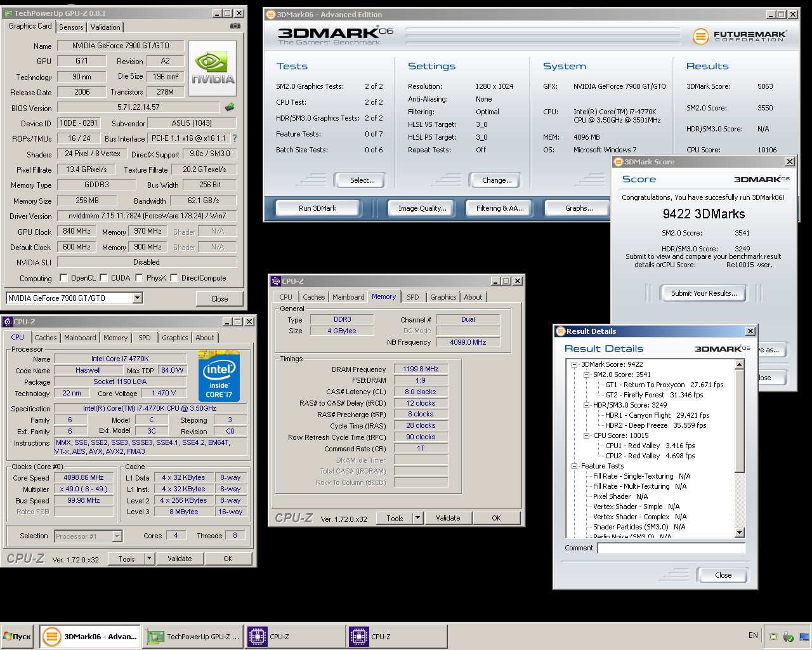
Task: Click the BIOS version save chip icon
Action: [230, 107]
